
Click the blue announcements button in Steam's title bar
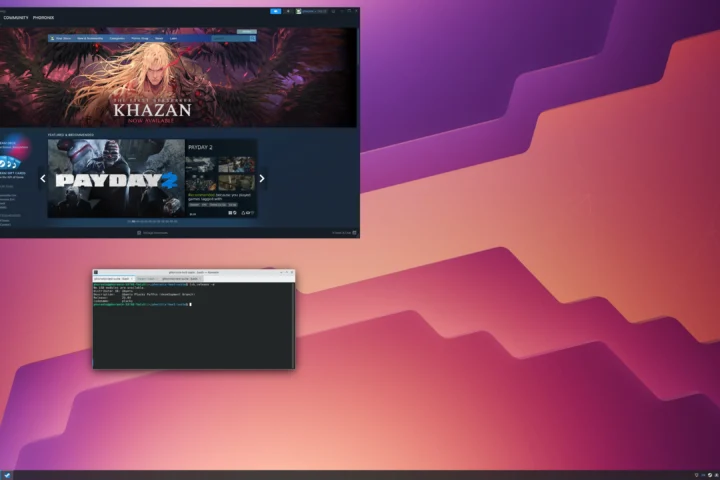276,11
